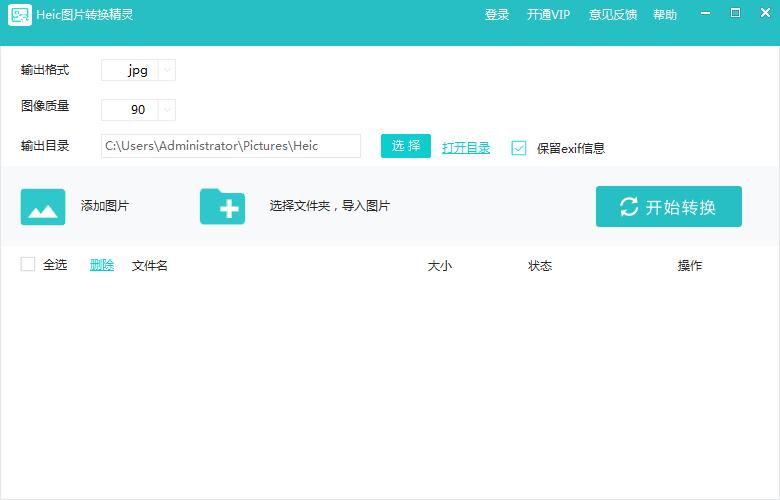The width and height of the screenshot is (780, 500).
Task: Minimize the converter window
Action: [x=708, y=14]
